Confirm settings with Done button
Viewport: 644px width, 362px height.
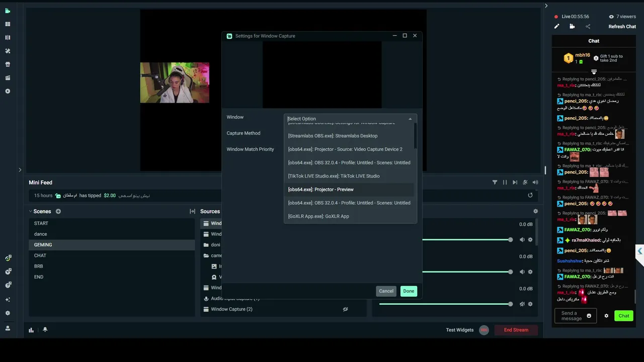409,291
